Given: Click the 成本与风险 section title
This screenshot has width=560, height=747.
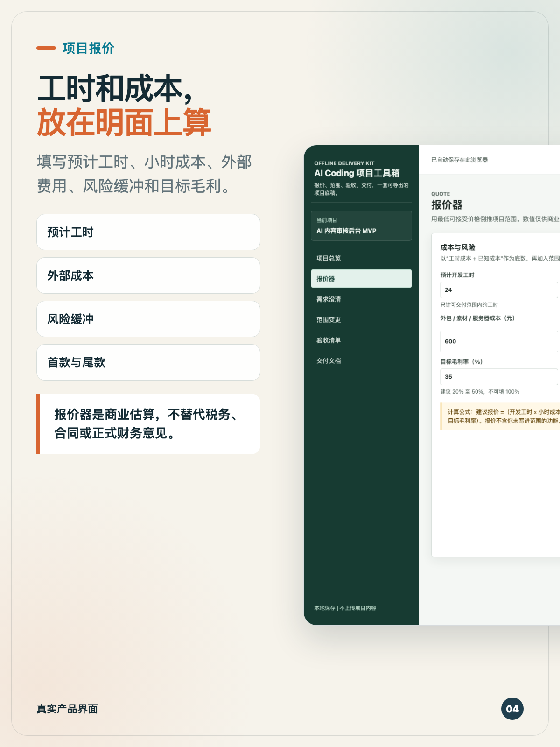Looking at the screenshot, I should 458,247.
